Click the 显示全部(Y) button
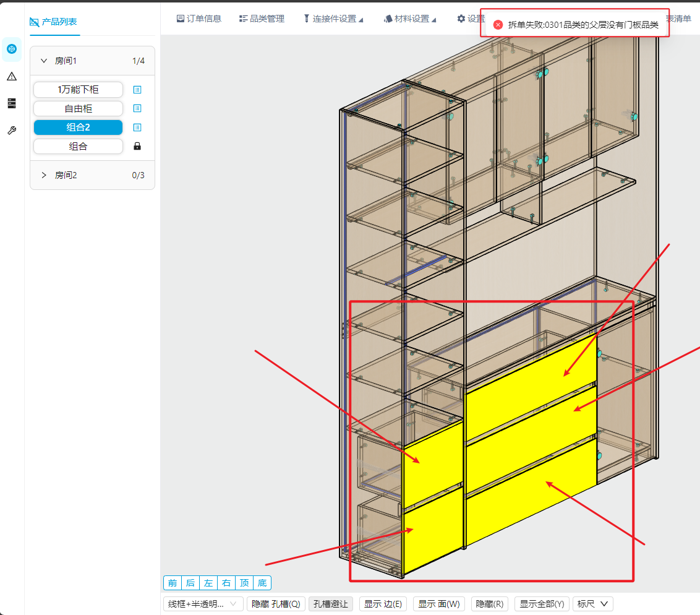Image resolution: width=700 pixels, height=615 pixels. pyautogui.click(x=542, y=604)
